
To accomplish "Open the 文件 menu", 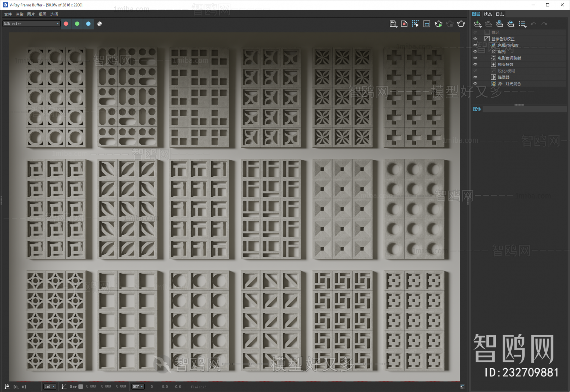I will pos(8,14).
